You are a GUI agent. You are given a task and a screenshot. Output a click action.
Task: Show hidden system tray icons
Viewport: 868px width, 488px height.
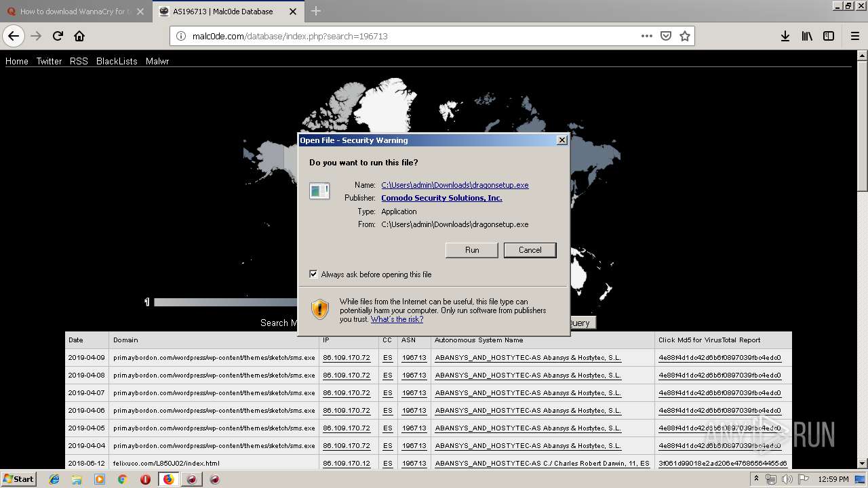click(x=756, y=479)
